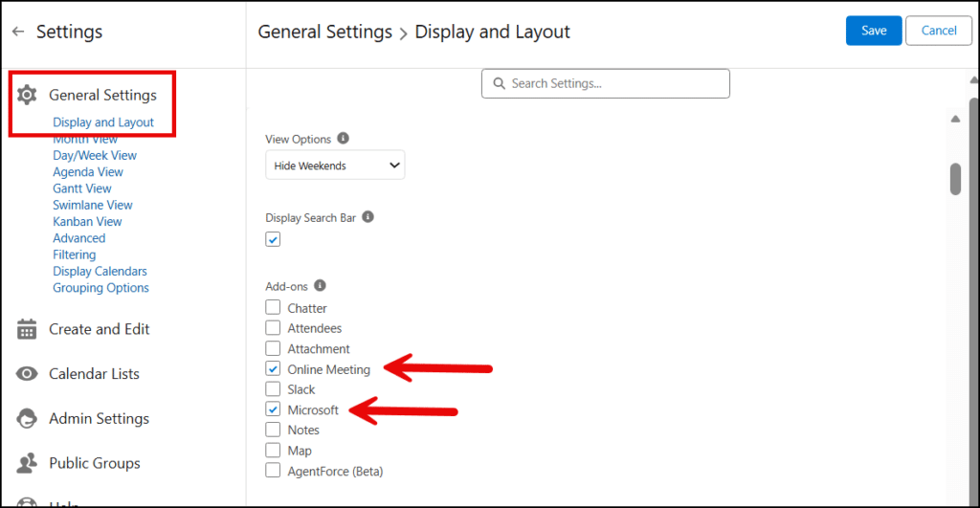Click the Admin Settings person icon
The height and width of the screenshot is (508, 980).
pyautogui.click(x=28, y=419)
